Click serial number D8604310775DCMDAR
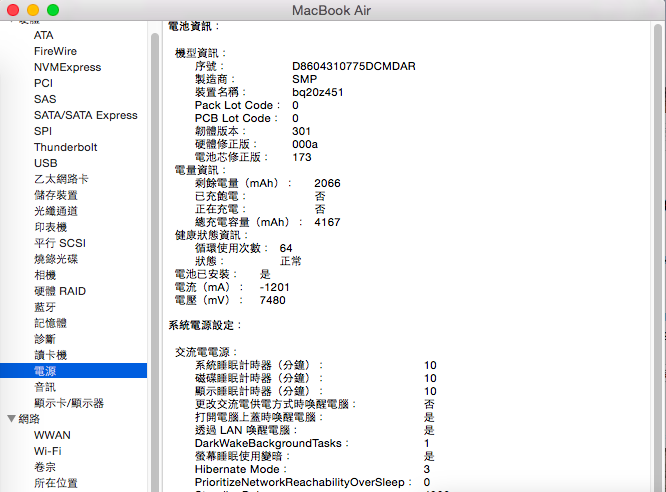 tap(354, 66)
